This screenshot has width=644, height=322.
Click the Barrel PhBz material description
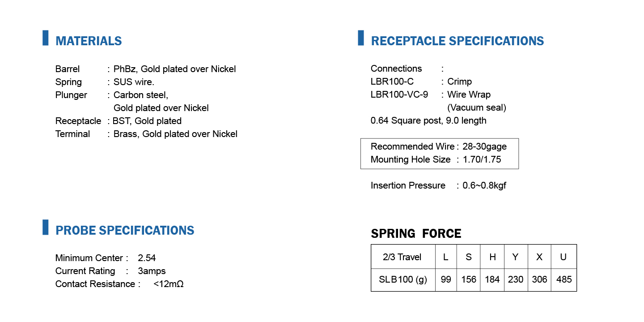click(174, 69)
